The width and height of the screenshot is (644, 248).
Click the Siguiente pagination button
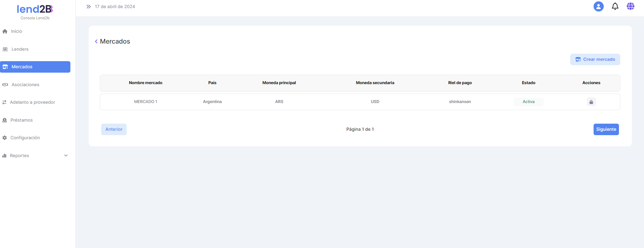pos(606,129)
